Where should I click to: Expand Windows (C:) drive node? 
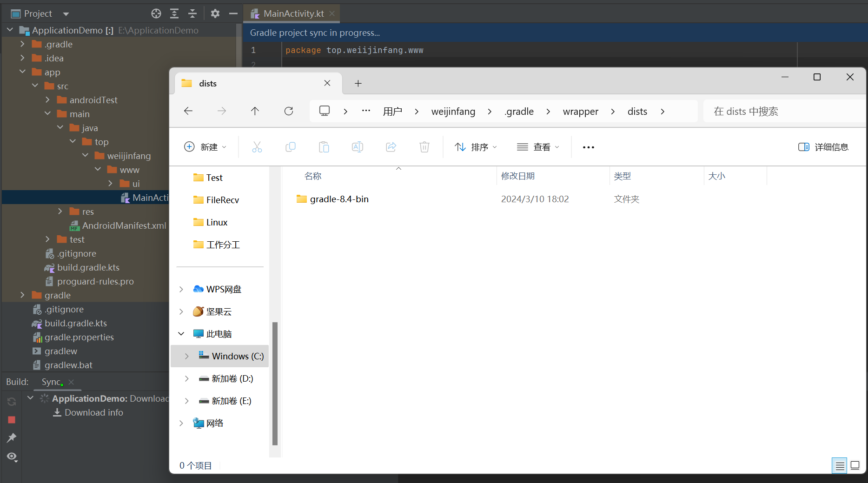187,356
